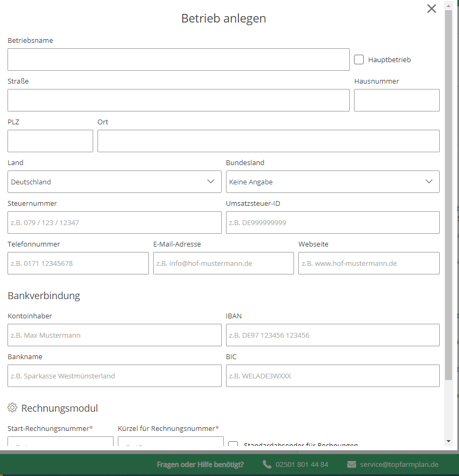Focus the IBAN input field
459x476 pixels.
(333, 335)
